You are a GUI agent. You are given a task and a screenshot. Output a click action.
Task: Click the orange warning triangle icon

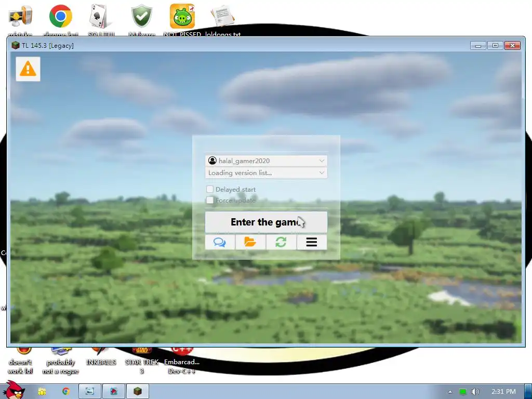point(28,69)
